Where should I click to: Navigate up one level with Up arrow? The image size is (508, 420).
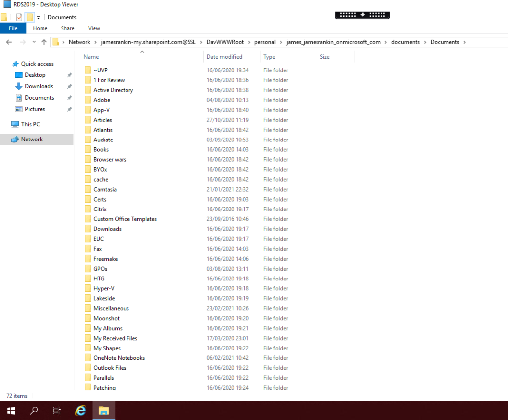click(44, 42)
